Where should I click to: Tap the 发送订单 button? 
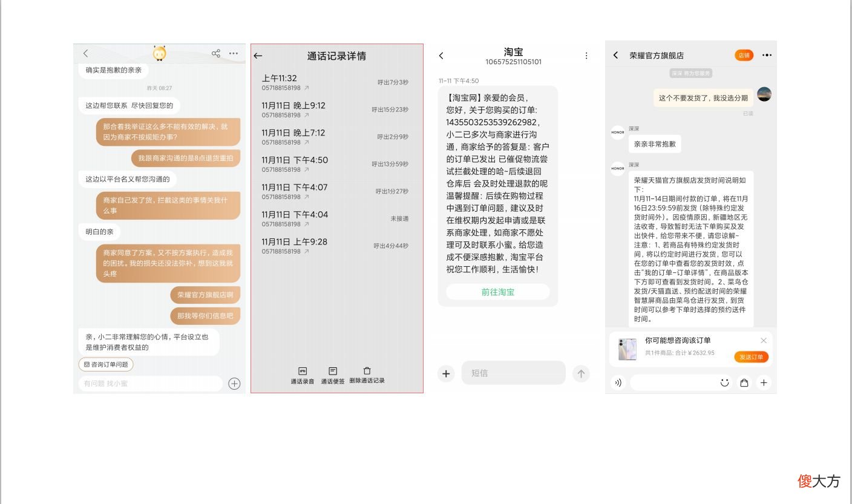tap(752, 357)
